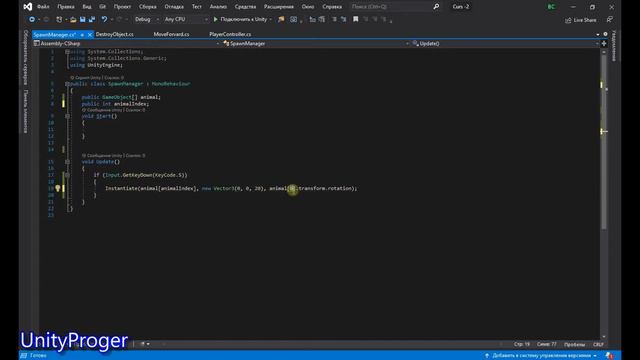
Task: Open the Any CPU platform dropdown
Action: tap(186, 19)
